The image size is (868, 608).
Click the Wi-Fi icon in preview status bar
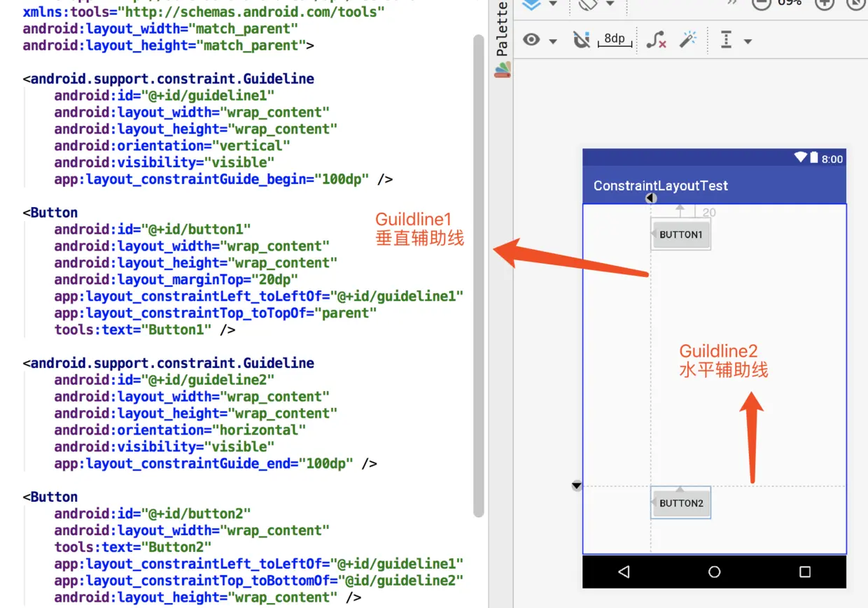pyautogui.click(x=801, y=157)
